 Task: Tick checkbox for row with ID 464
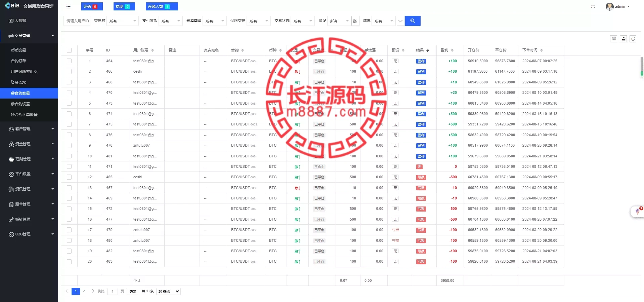(x=69, y=61)
